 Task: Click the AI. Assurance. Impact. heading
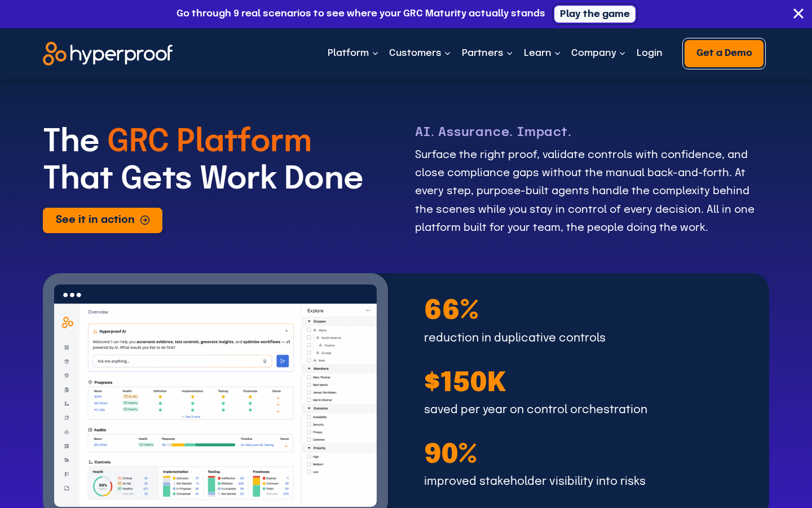(x=493, y=132)
